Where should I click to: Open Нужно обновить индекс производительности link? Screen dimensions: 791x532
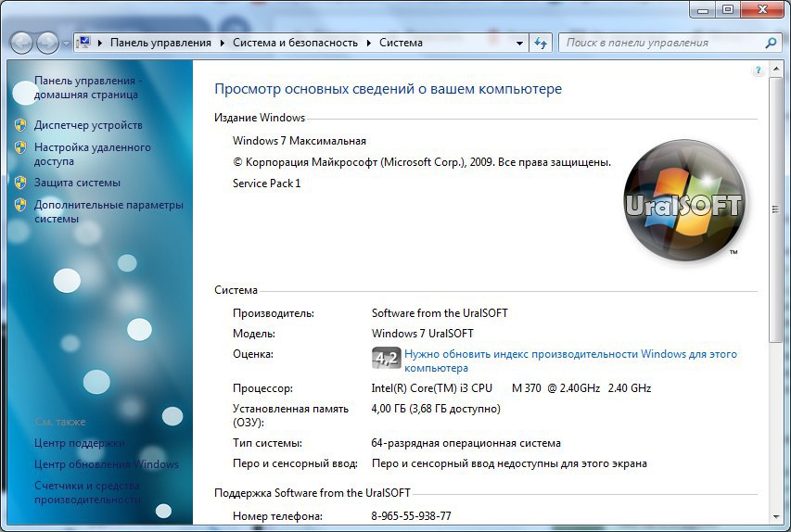click(x=570, y=361)
